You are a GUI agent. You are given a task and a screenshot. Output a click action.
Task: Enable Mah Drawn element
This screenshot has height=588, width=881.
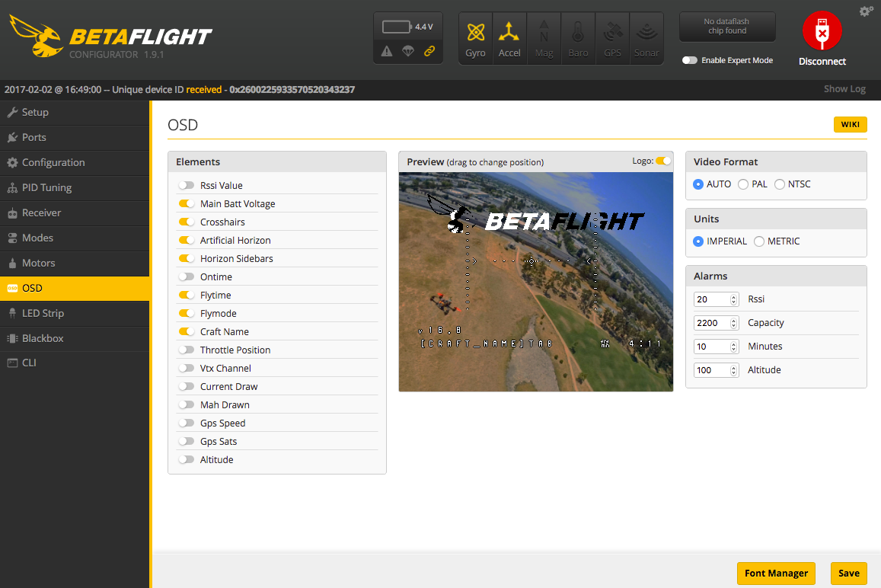[x=186, y=404]
